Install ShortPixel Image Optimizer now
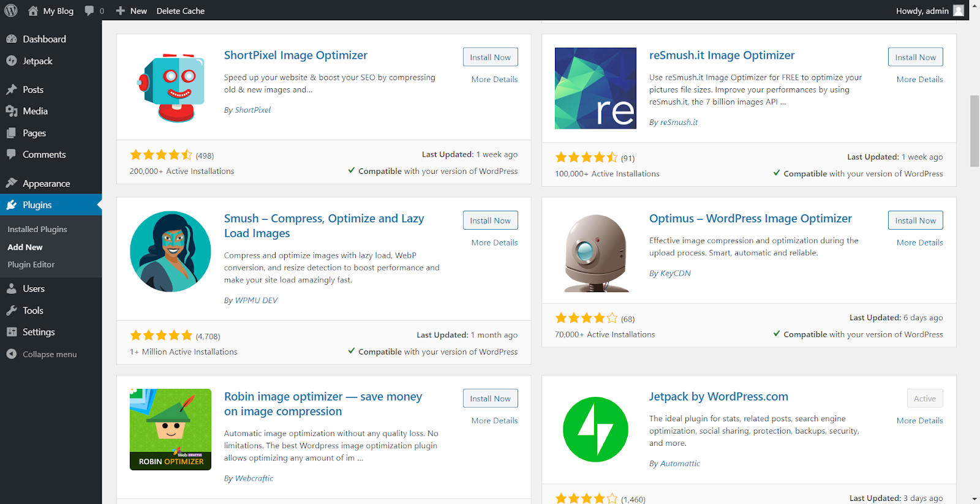This screenshot has height=504, width=980. [490, 57]
